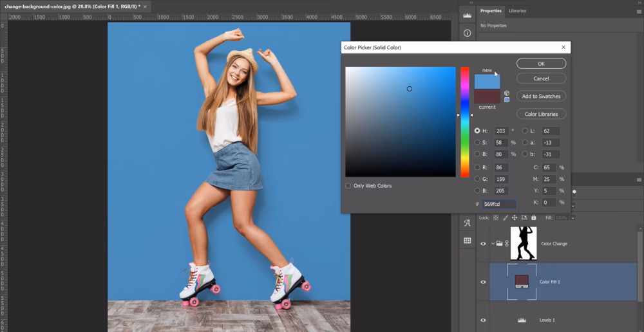Click the lock transparent pixels icon

click(x=496, y=217)
